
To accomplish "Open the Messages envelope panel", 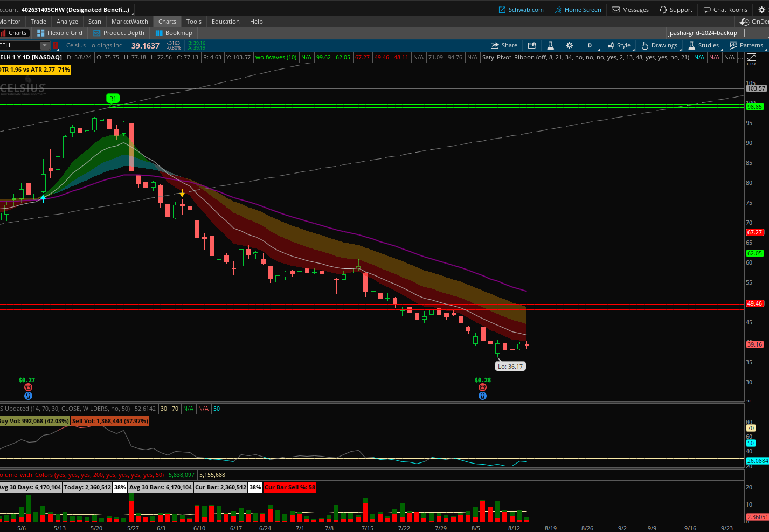I will click(630, 10).
